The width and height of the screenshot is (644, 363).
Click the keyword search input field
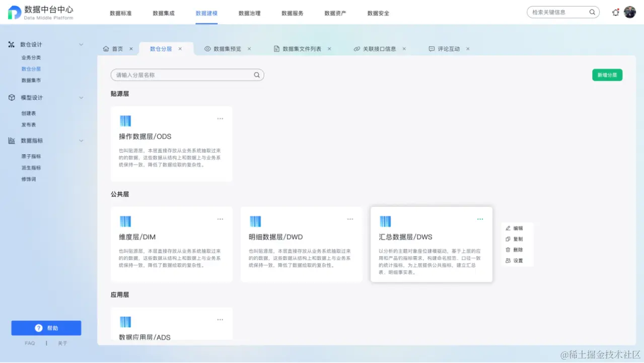coord(559,12)
